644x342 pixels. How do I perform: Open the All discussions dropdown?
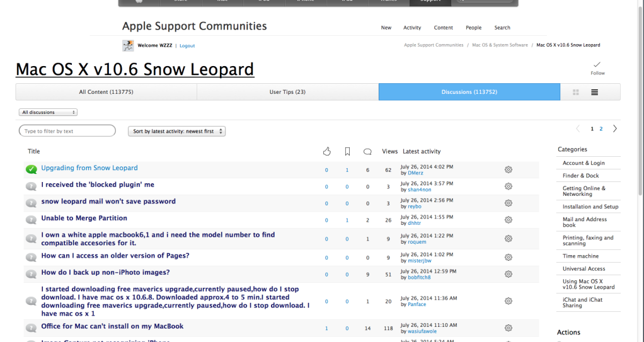click(x=48, y=112)
